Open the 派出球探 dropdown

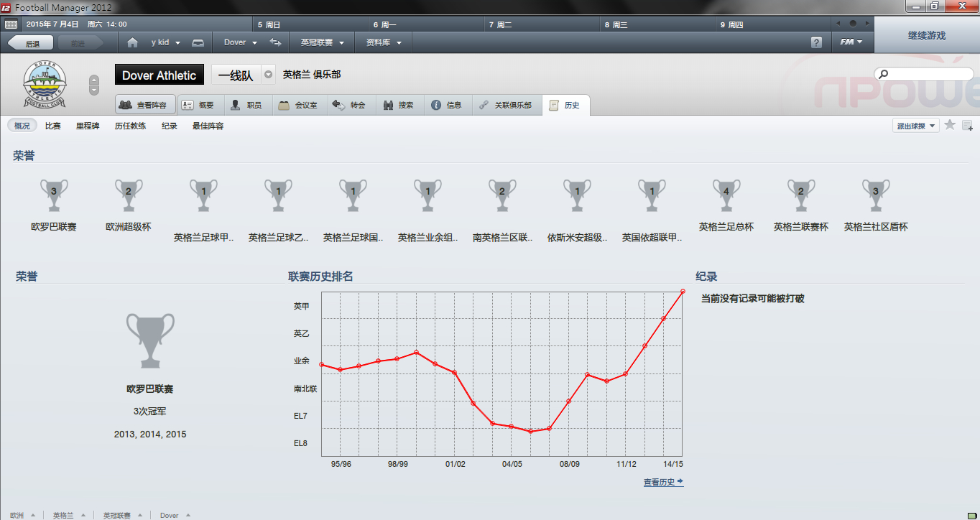916,126
